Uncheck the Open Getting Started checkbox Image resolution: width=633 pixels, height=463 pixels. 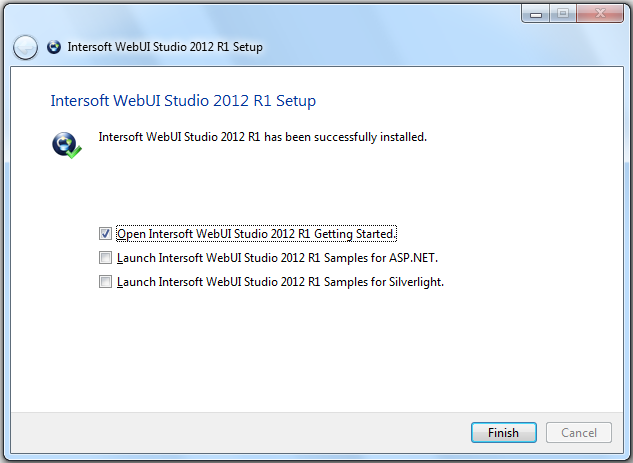coord(105,233)
